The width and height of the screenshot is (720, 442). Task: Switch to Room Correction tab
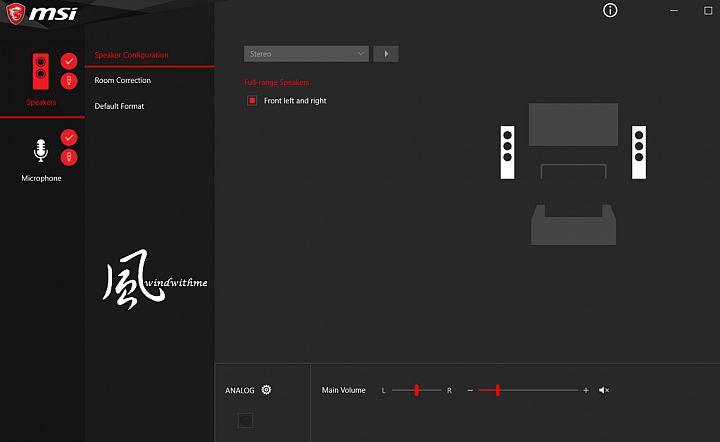pos(123,80)
